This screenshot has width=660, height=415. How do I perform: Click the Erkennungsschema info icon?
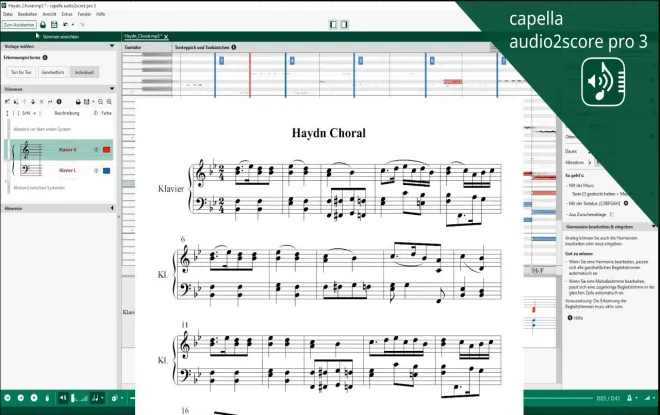pos(45,57)
